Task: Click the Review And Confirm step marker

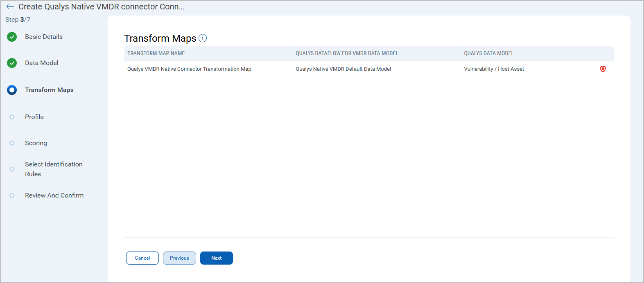Action: [12, 195]
